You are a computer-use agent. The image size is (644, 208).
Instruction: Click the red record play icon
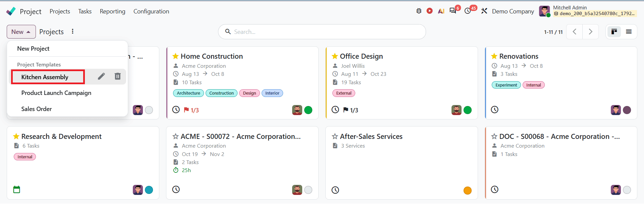430,11
